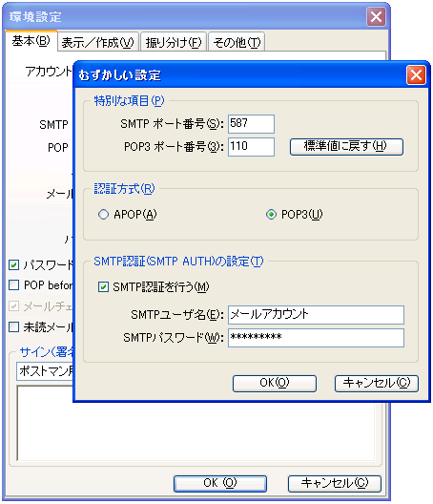The width and height of the screenshot is (433, 504).
Task: Click the POP3 ポート番号 input field
Action: tap(251, 147)
